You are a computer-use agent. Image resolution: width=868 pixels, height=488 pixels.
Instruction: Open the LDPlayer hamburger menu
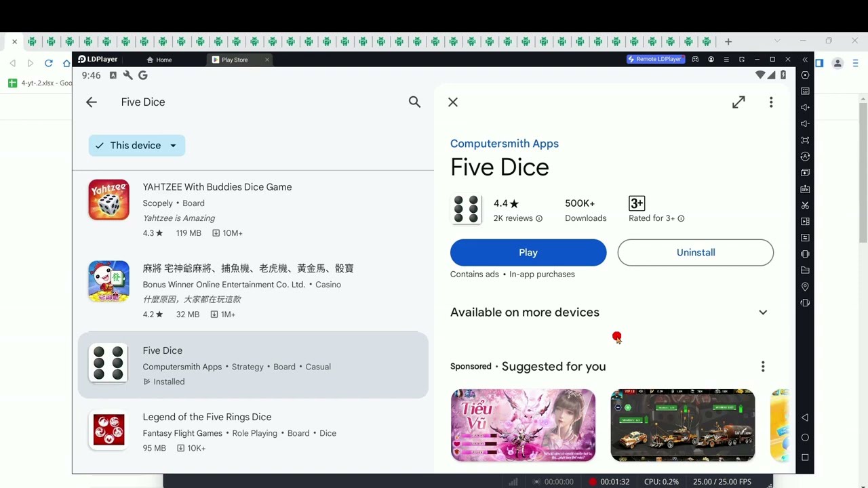point(726,60)
